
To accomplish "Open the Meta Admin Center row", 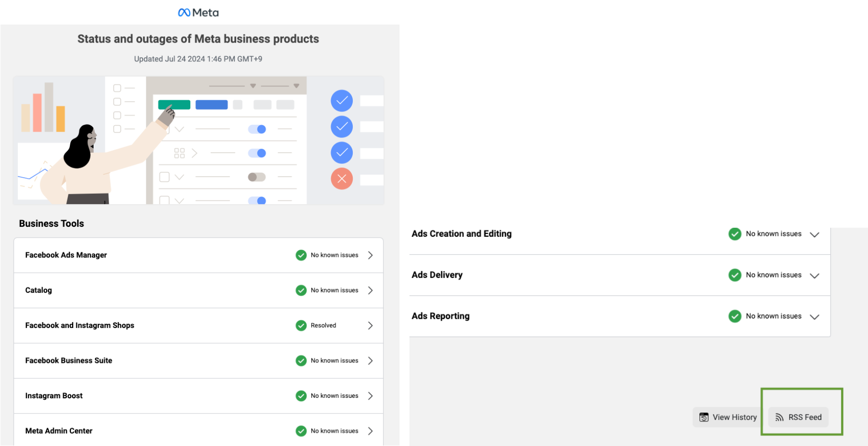I will coord(198,430).
